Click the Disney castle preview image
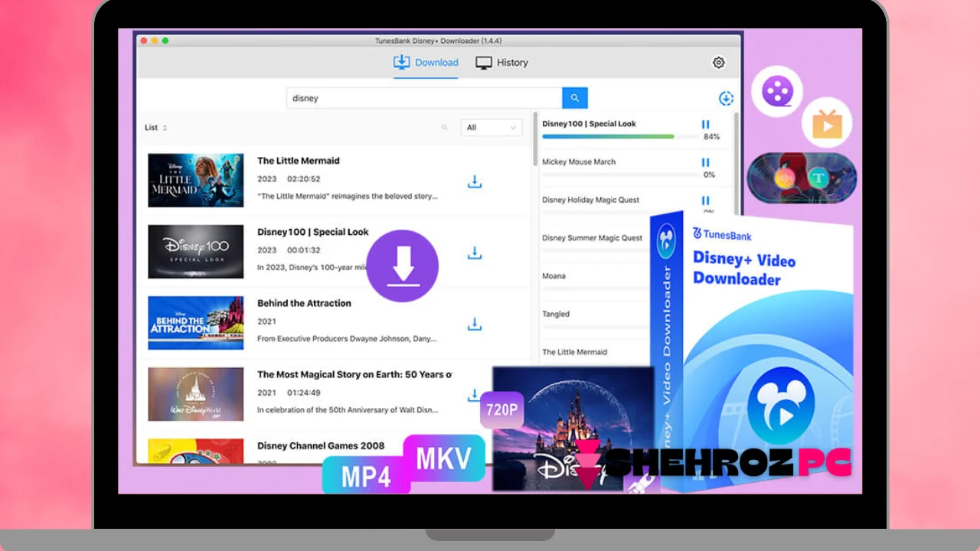980x551 pixels. coord(573,429)
